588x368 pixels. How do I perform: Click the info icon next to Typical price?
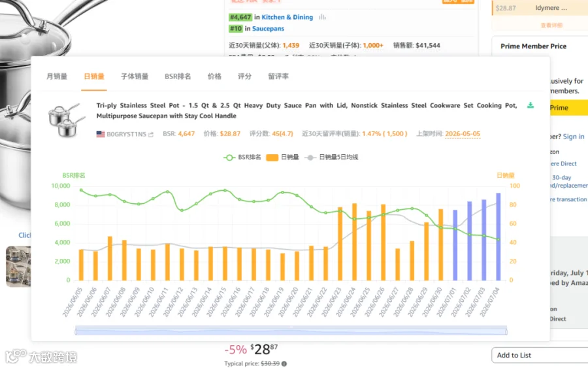tap(284, 363)
